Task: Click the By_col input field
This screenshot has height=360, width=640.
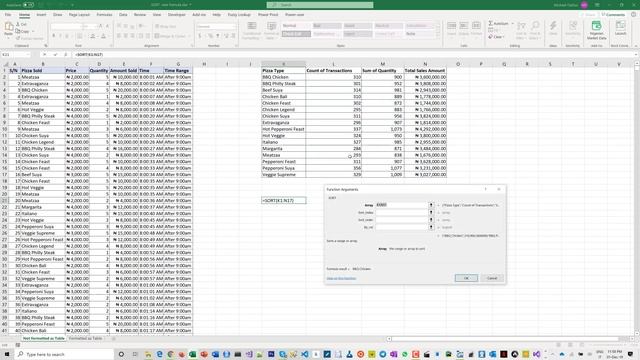Action: (x=401, y=227)
